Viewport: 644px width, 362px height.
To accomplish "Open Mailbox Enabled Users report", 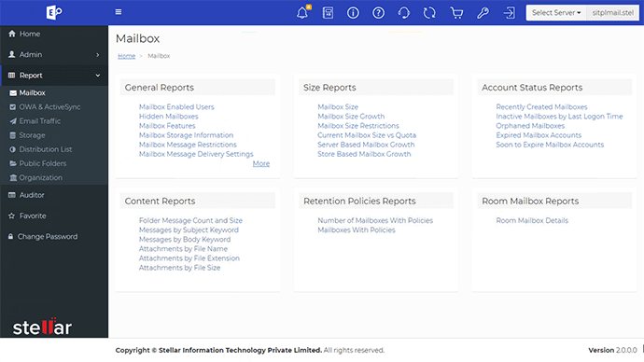I will click(x=176, y=106).
